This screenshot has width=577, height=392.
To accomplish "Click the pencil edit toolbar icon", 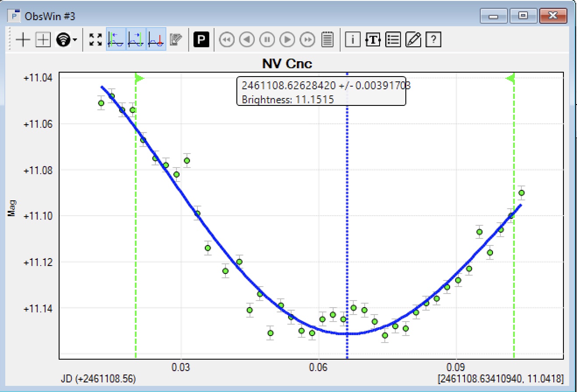I will tap(413, 40).
